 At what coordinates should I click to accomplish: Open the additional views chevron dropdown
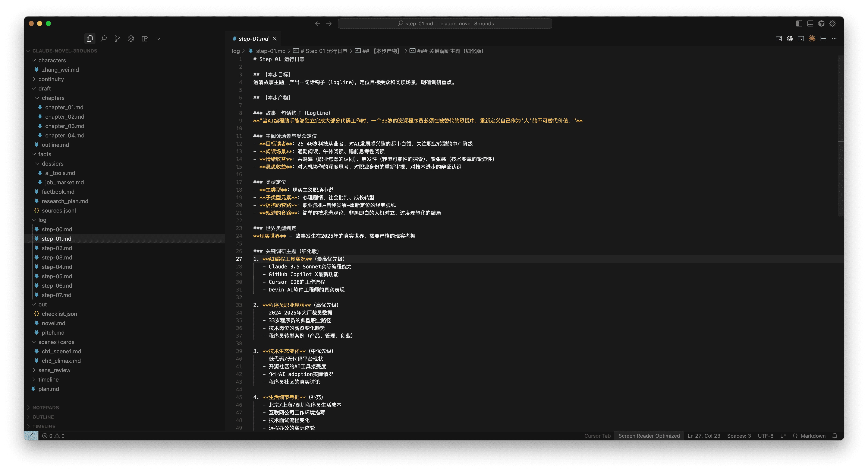pyautogui.click(x=158, y=39)
